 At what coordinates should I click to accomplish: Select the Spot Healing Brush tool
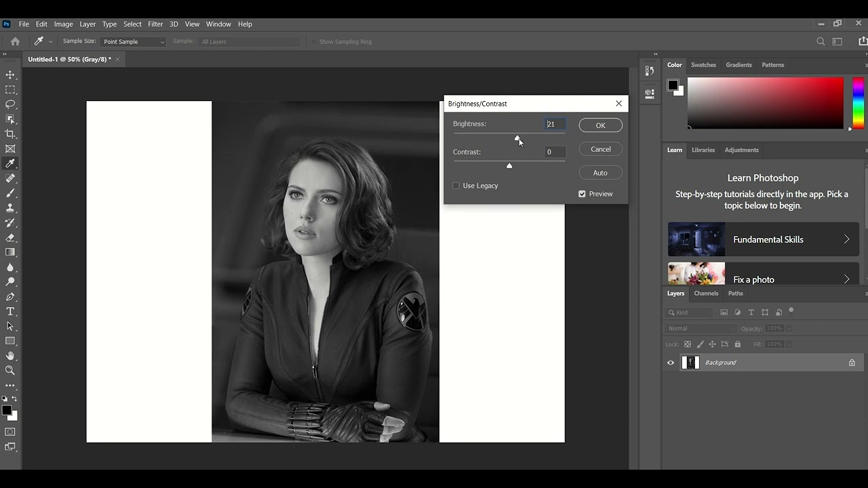[x=10, y=178]
